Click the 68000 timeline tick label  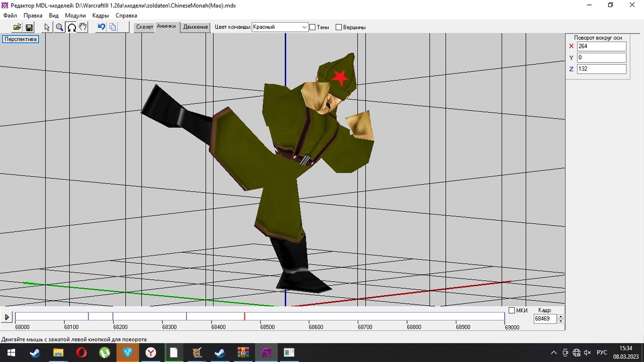point(23,327)
